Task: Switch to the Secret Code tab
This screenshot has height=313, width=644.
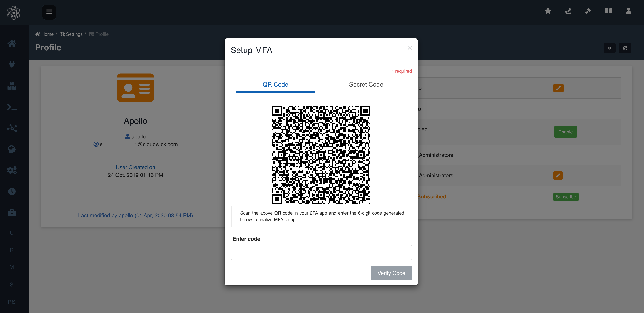Action: 366,84
